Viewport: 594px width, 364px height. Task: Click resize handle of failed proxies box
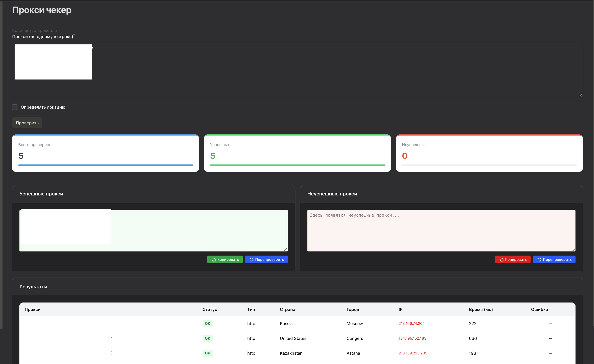click(x=573, y=249)
